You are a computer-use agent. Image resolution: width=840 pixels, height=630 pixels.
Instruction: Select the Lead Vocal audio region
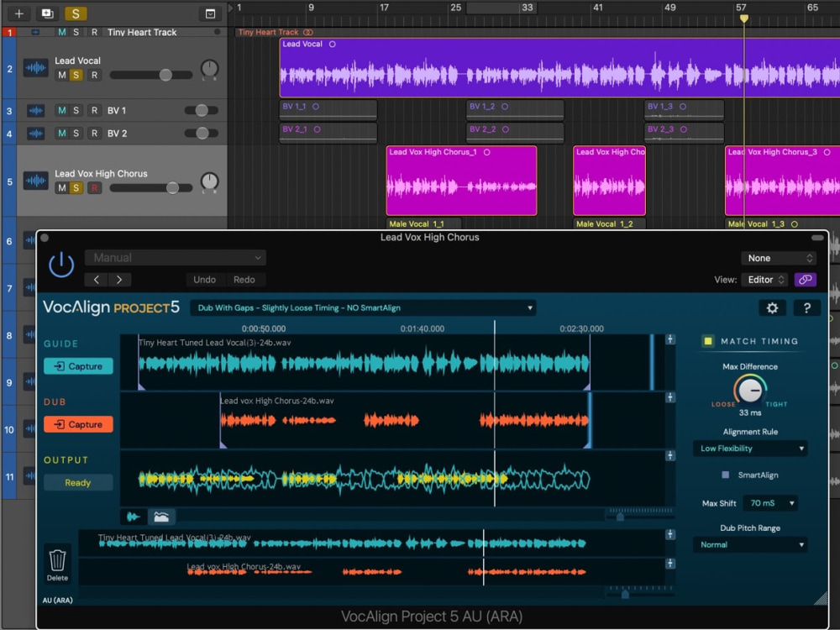(559, 68)
